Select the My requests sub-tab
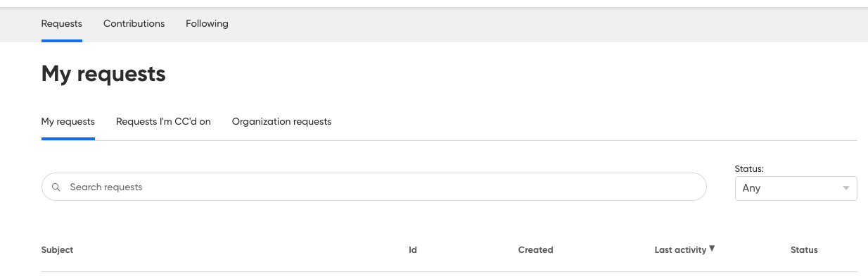868x279 pixels. [x=68, y=121]
